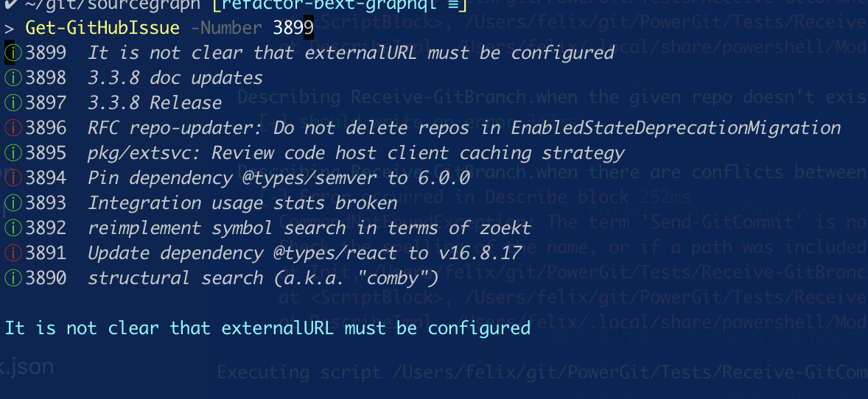
Task: Click the green status icon beside issue 3892
Action: [x=13, y=228]
